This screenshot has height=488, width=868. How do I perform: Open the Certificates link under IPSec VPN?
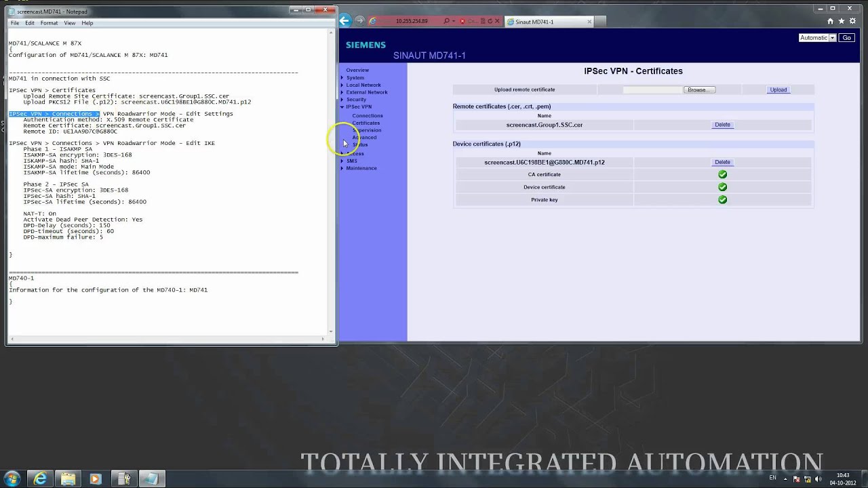click(366, 123)
